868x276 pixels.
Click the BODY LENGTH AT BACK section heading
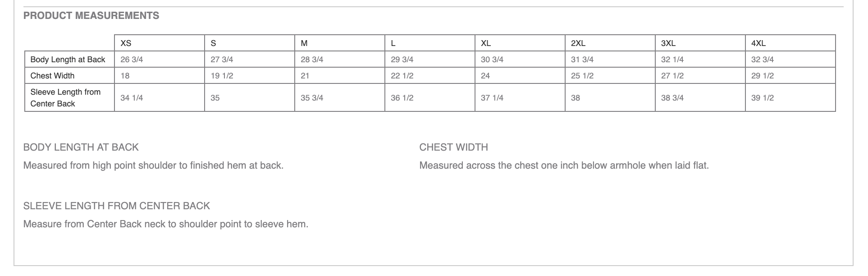coord(81,147)
